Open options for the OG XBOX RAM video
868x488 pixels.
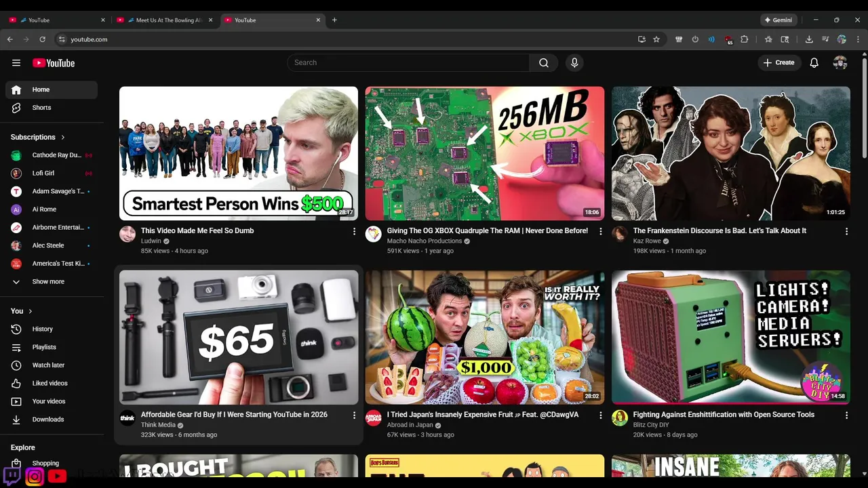click(600, 231)
